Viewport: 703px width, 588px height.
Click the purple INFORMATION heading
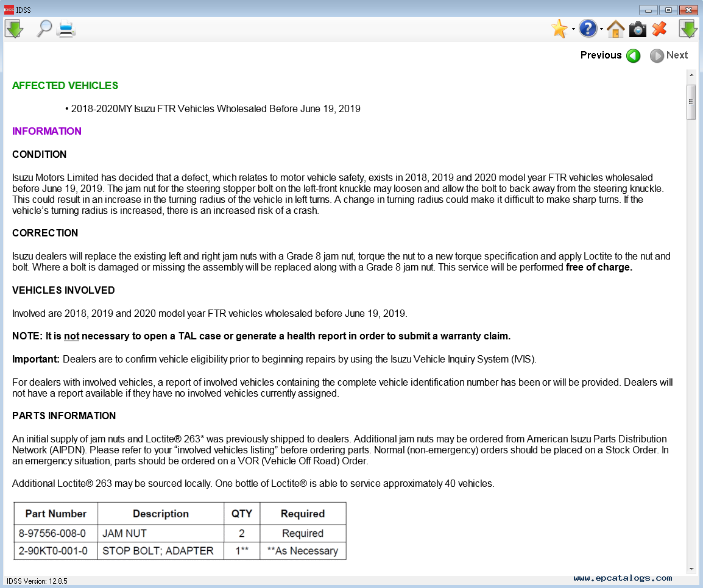click(x=47, y=132)
